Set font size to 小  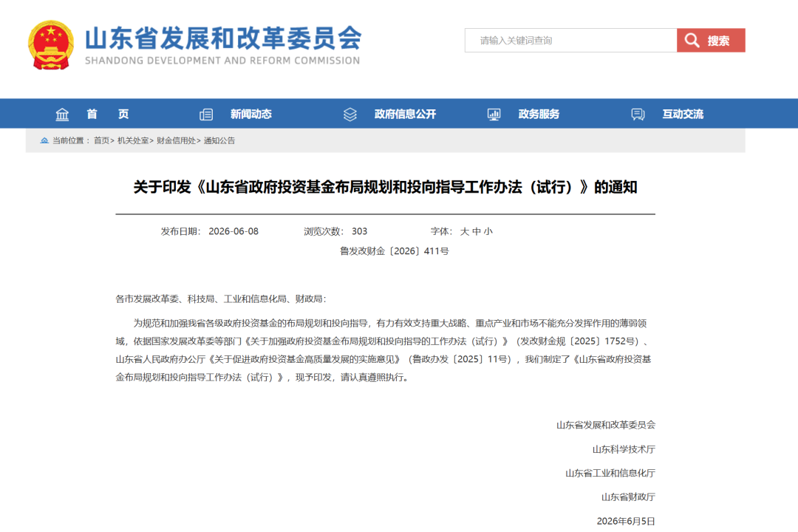click(488, 231)
